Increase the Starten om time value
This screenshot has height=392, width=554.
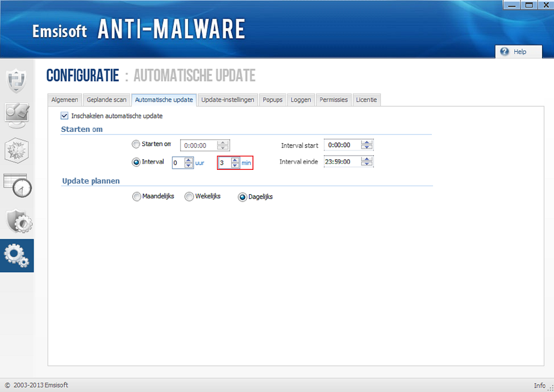(x=223, y=143)
